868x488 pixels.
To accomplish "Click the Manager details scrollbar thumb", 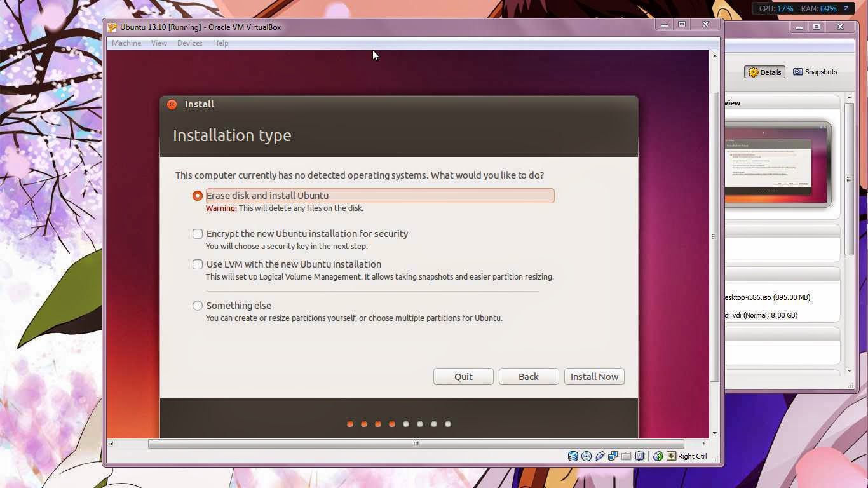I will coord(850,179).
